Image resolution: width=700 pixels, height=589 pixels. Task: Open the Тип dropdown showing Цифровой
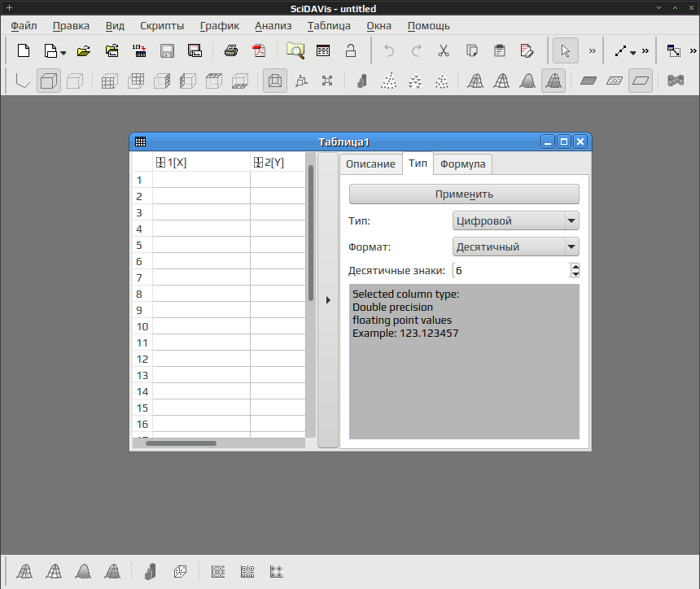[x=515, y=221]
